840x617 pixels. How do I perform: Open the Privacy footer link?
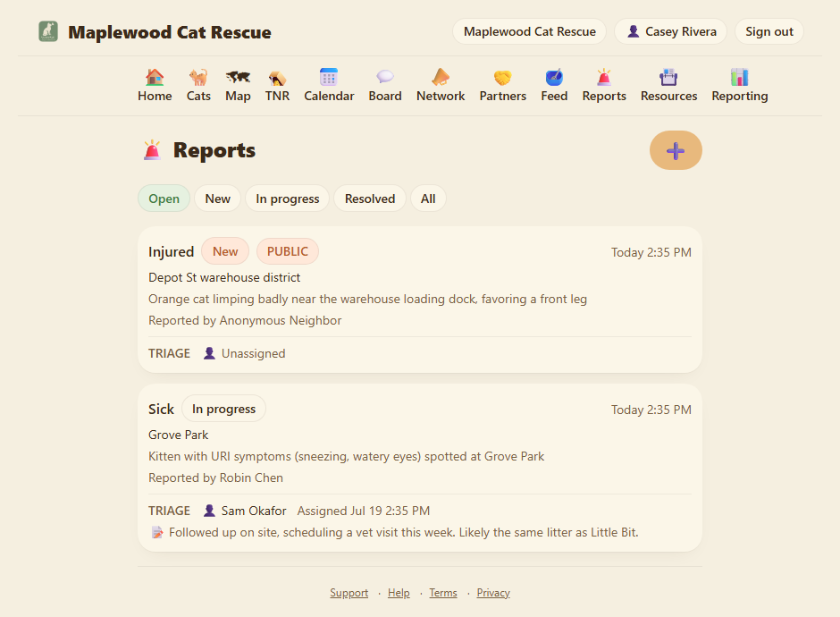[x=493, y=593]
